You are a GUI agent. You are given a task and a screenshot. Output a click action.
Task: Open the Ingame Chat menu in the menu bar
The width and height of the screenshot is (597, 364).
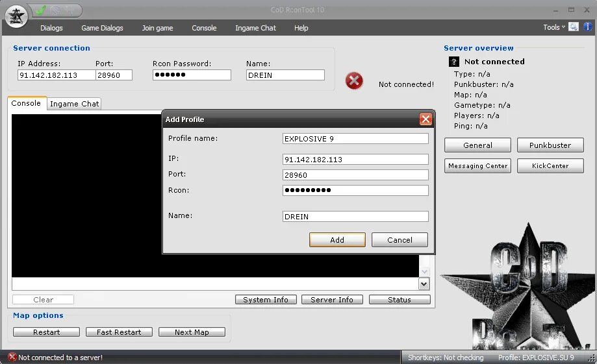click(255, 28)
